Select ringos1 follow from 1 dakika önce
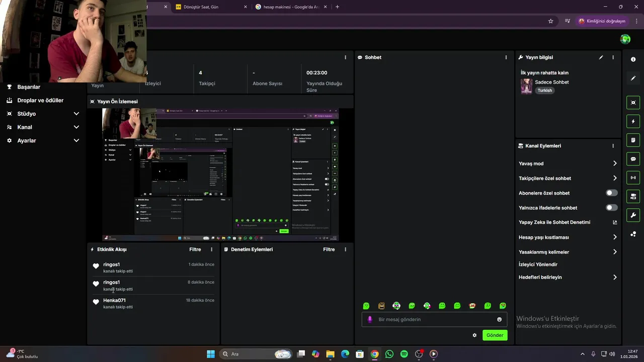This screenshot has height=362, width=644. 153,267
